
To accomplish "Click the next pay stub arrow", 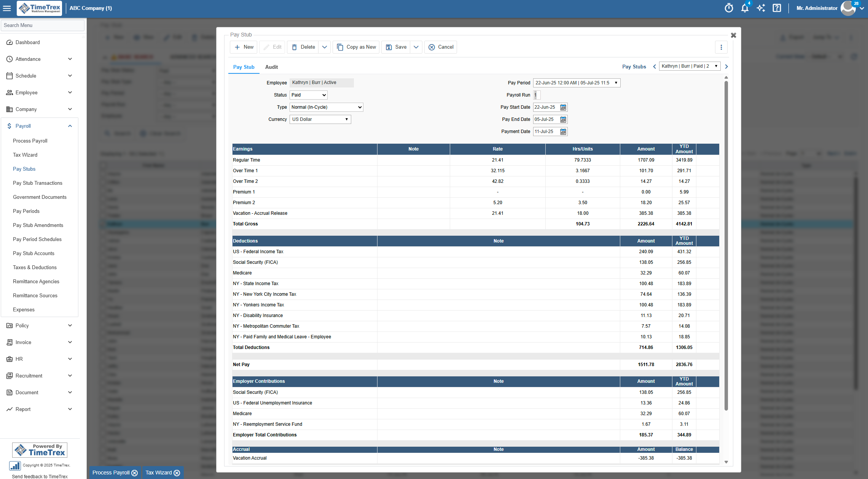I will tap(726, 66).
